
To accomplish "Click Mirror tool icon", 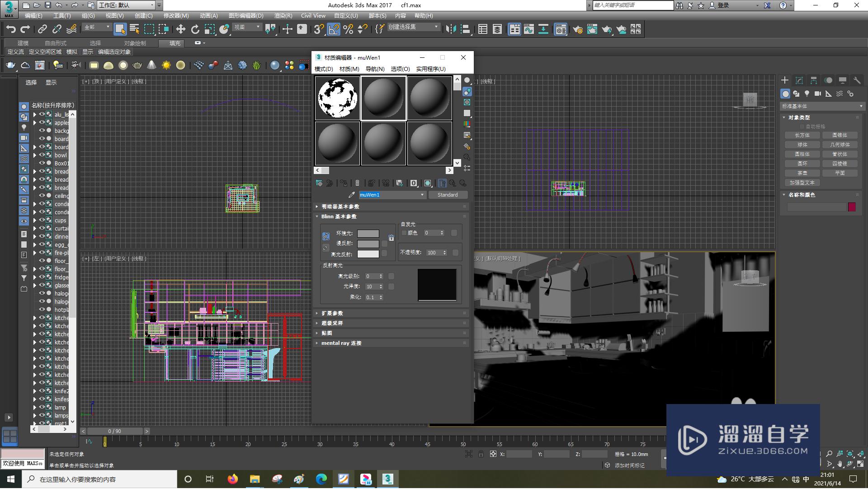I will (x=451, y=29).
